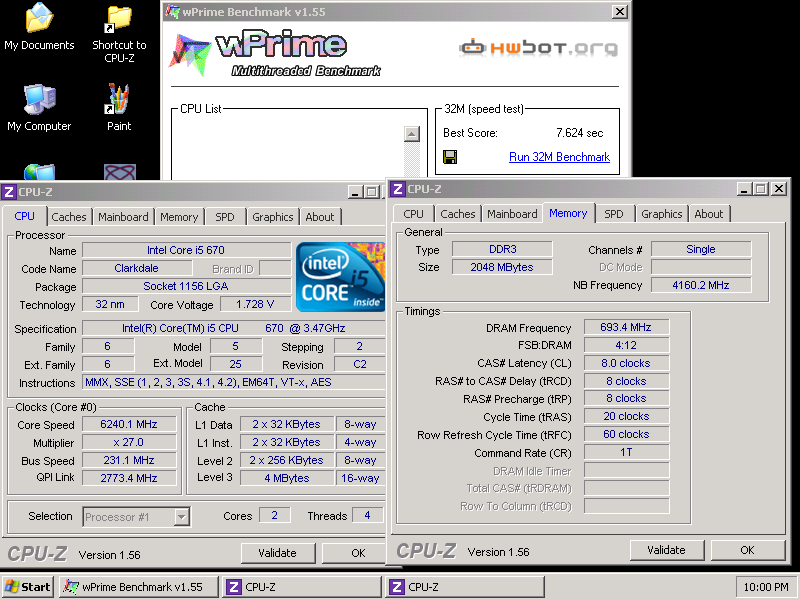Screen dimensions: 800x600
Task: Open Caches tab in left CPU-Z window
Action: tap(69, 217)
